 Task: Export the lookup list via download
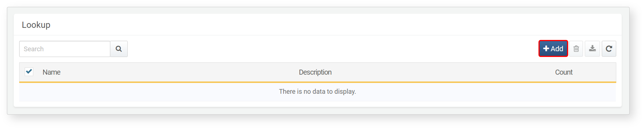pyautogui.click(x=592, y=49)
